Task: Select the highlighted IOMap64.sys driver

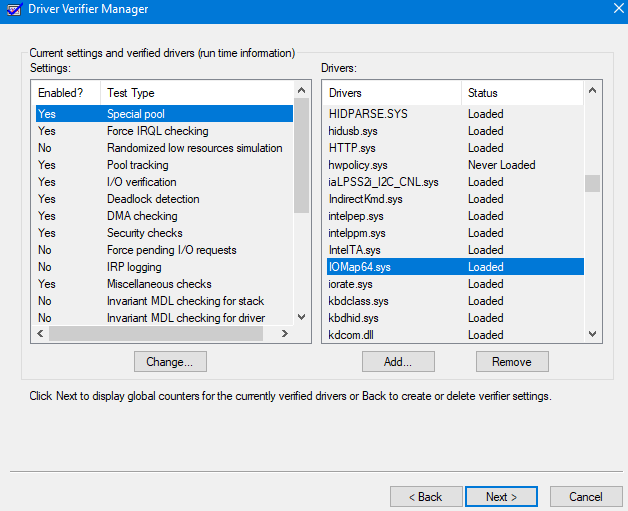Action: pyautogui.click(x=455, y=267)
